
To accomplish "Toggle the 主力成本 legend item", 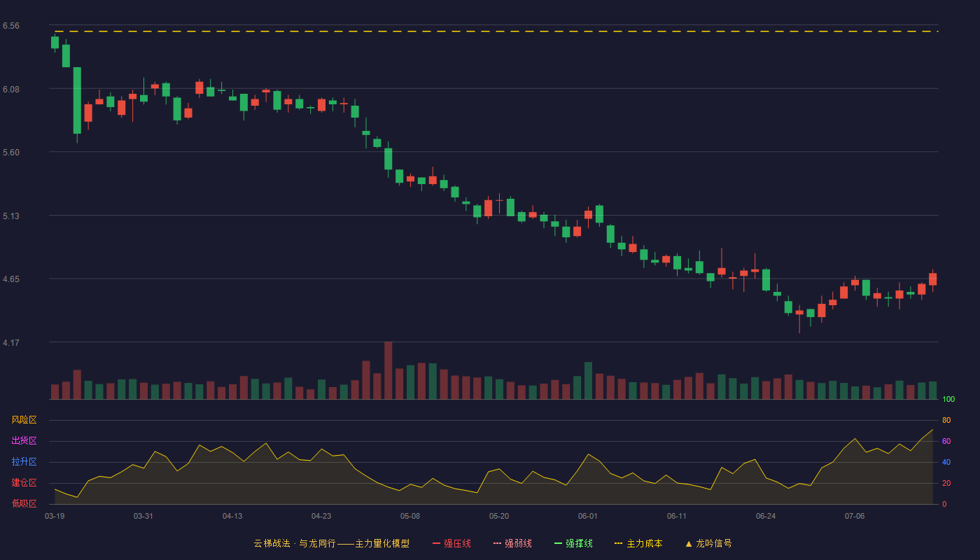I will 638,543.
